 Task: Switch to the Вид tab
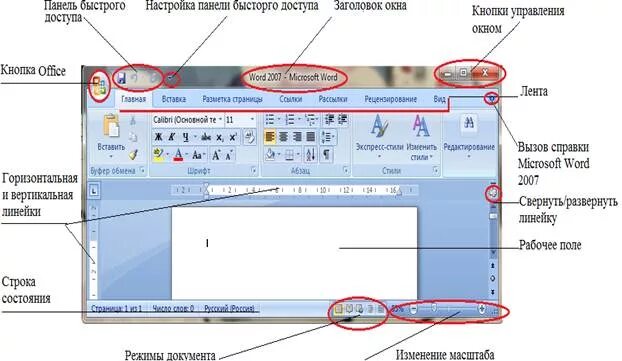(439, 99)
